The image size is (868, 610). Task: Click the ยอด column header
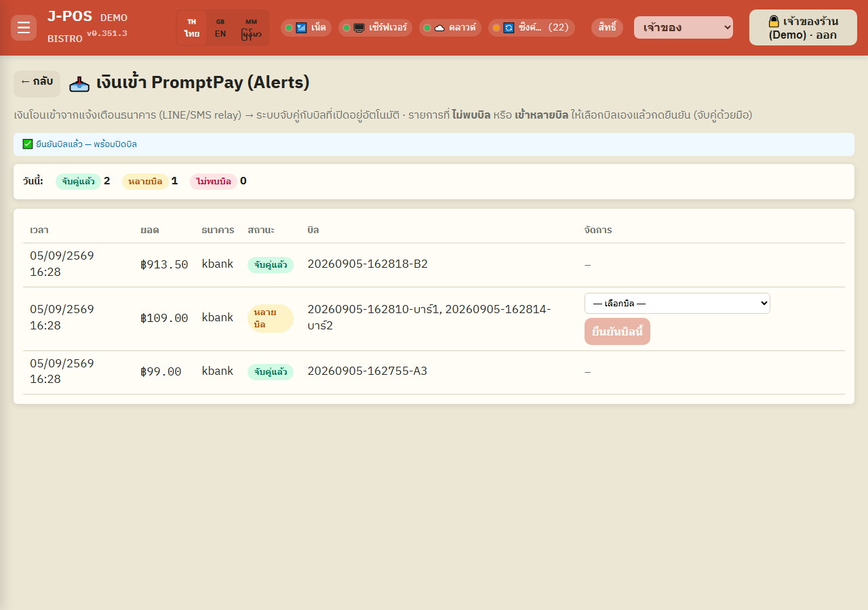[x=150, y=230]
